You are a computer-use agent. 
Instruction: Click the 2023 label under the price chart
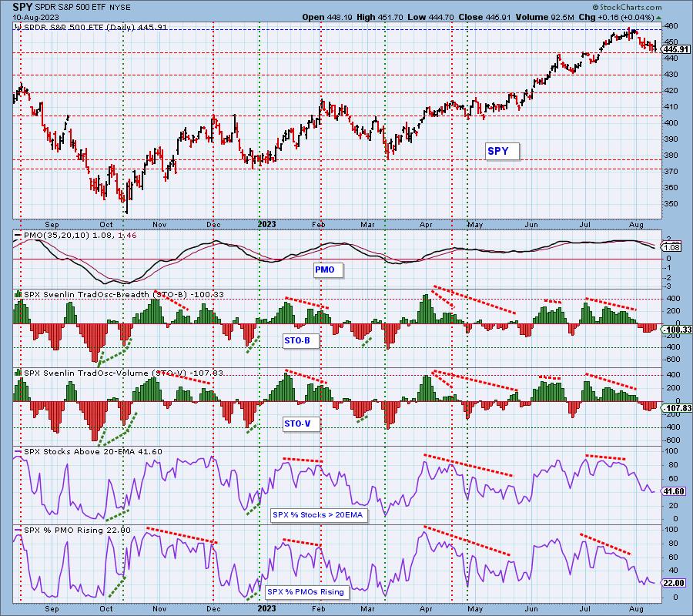(266, 224)
